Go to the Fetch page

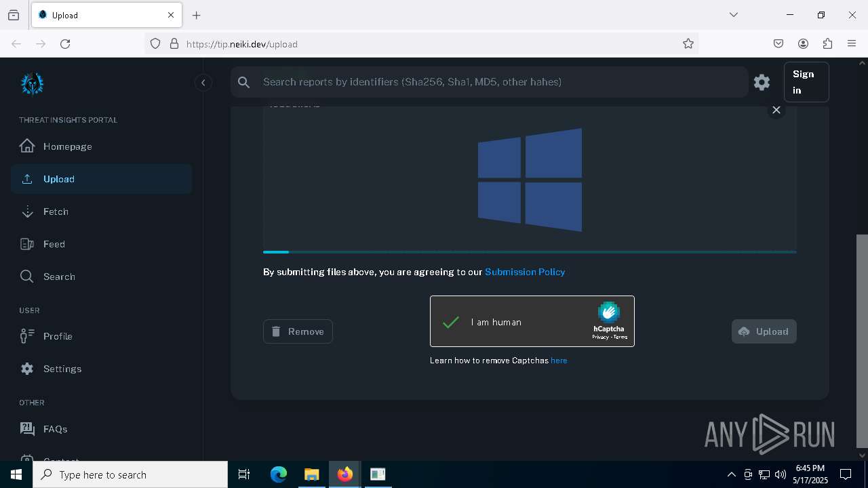[101, 211]
